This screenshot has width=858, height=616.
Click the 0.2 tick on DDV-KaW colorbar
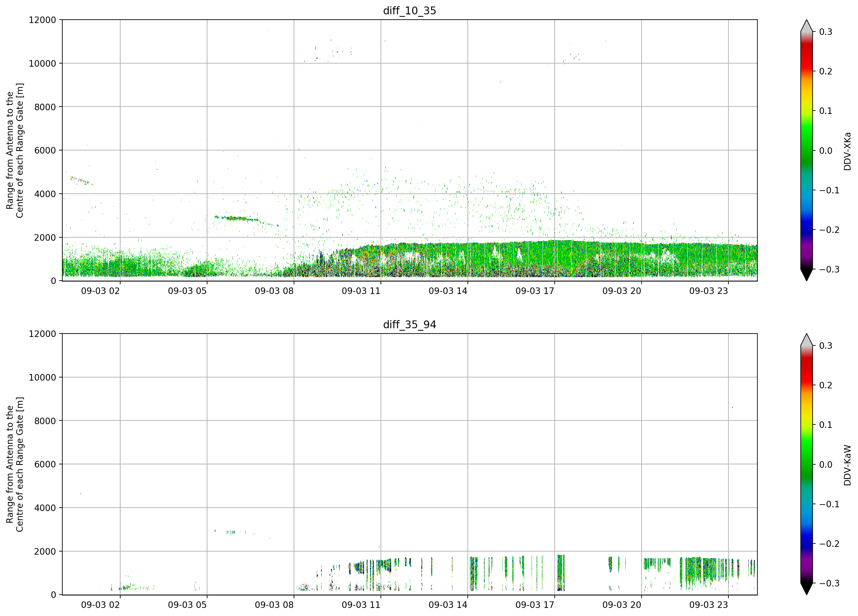[x=826, y=385]
